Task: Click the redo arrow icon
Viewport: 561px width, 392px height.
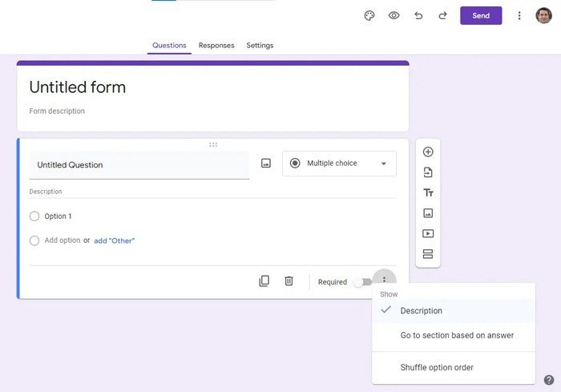Action: 442,16
